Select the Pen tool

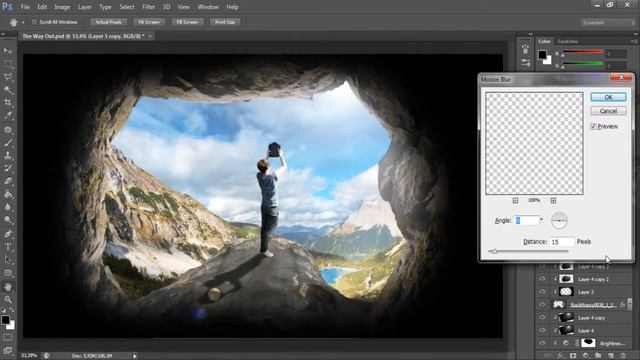(x=8, y=234)
